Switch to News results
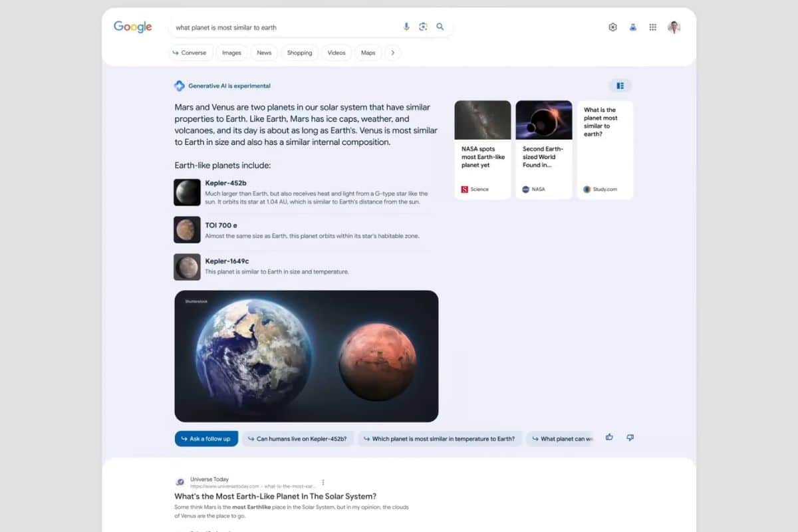798x532 pixels. coord(264,53)
